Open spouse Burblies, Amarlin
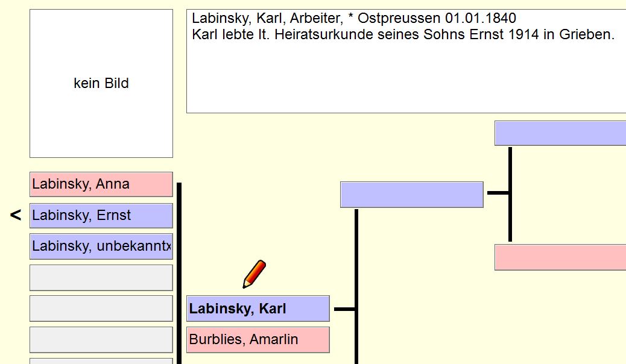Screen dimensions: 626x364 [258, 340]
